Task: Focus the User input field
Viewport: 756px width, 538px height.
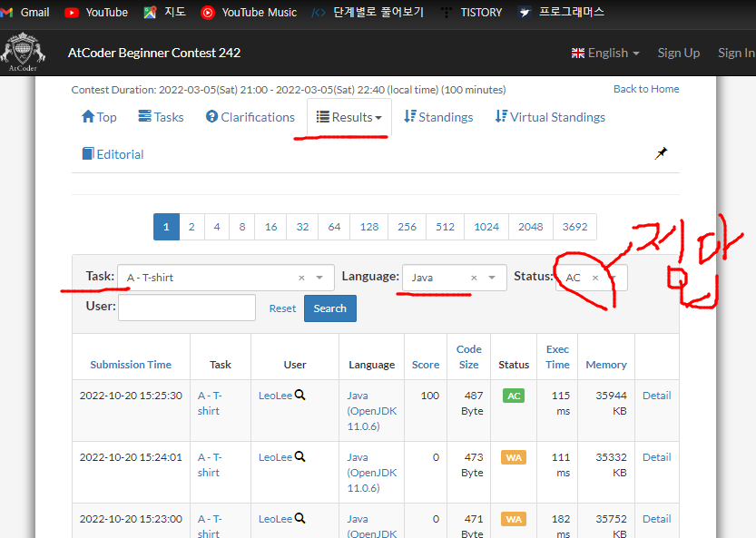Action: coord(187,308)
